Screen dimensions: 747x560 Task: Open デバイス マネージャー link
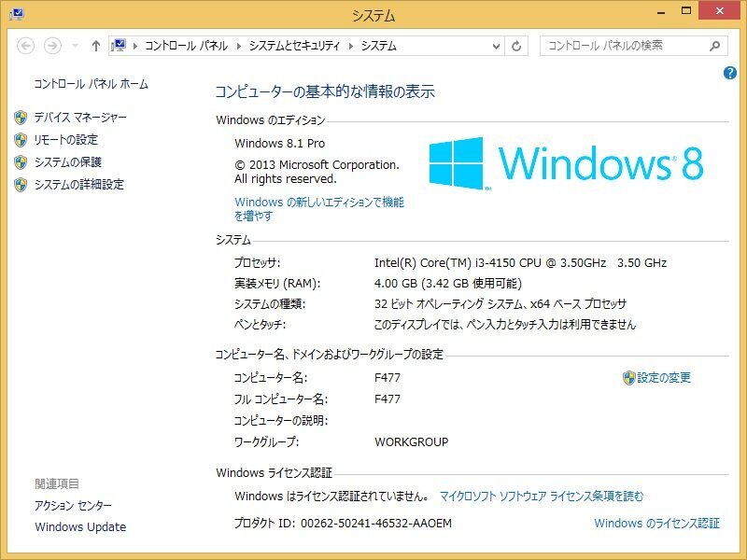click(x=80, y=118)
